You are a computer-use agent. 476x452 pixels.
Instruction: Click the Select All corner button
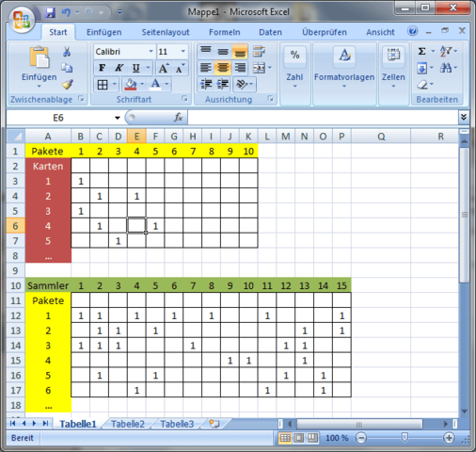(16, 137)
